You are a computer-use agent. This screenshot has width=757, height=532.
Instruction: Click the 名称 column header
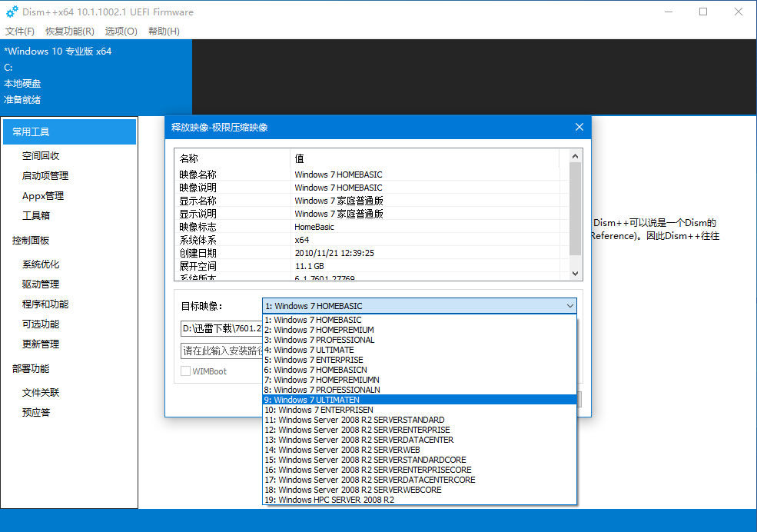click(232, 158)
